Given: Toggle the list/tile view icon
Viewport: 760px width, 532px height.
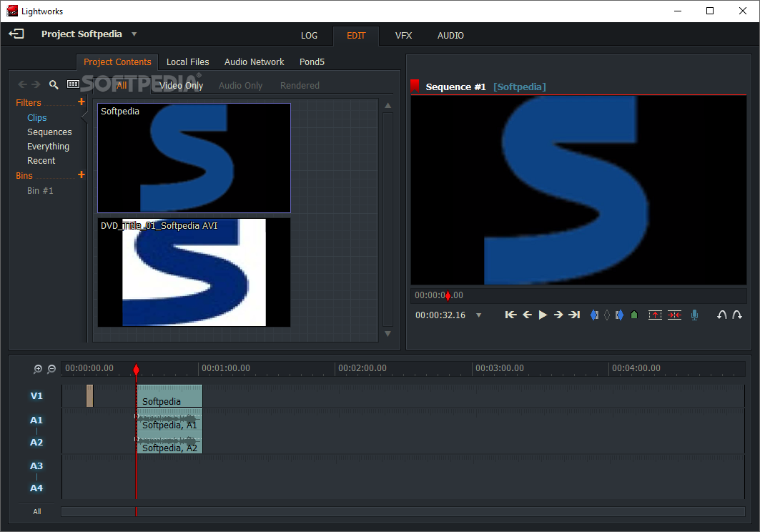Looking at the screenshot, I should pyautogui.click(x=73, y=84).
